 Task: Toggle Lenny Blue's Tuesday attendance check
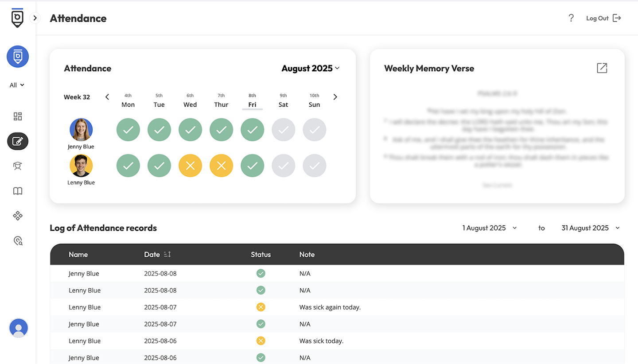point(159,166)
